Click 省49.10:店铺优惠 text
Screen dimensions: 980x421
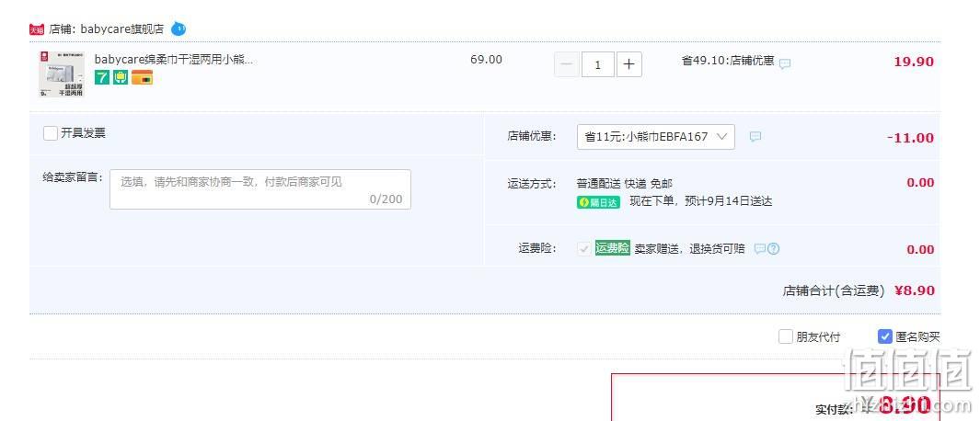[x=728, y=61]
